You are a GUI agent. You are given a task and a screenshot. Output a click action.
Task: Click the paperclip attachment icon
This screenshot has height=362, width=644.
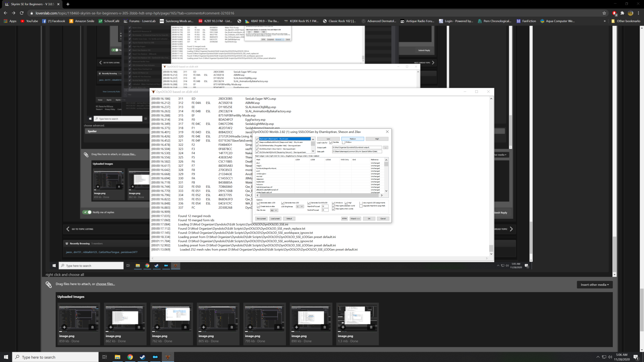[49, 285]
